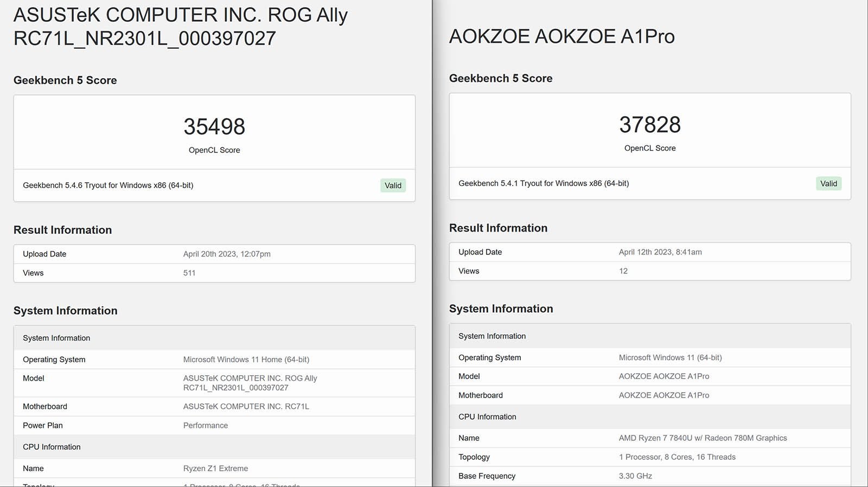Click the AOKZOE AOKZOE A1Pro page title

pos(562,36)
